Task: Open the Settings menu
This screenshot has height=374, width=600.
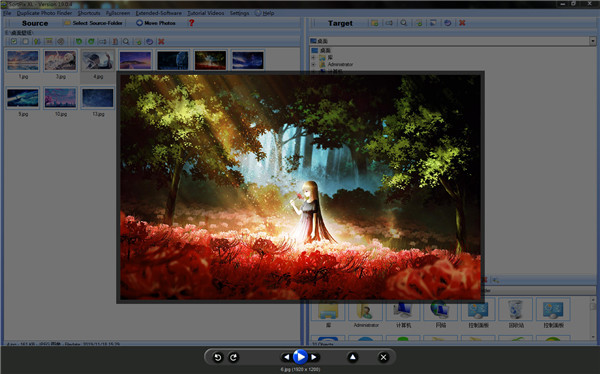Action: point(240,13)
